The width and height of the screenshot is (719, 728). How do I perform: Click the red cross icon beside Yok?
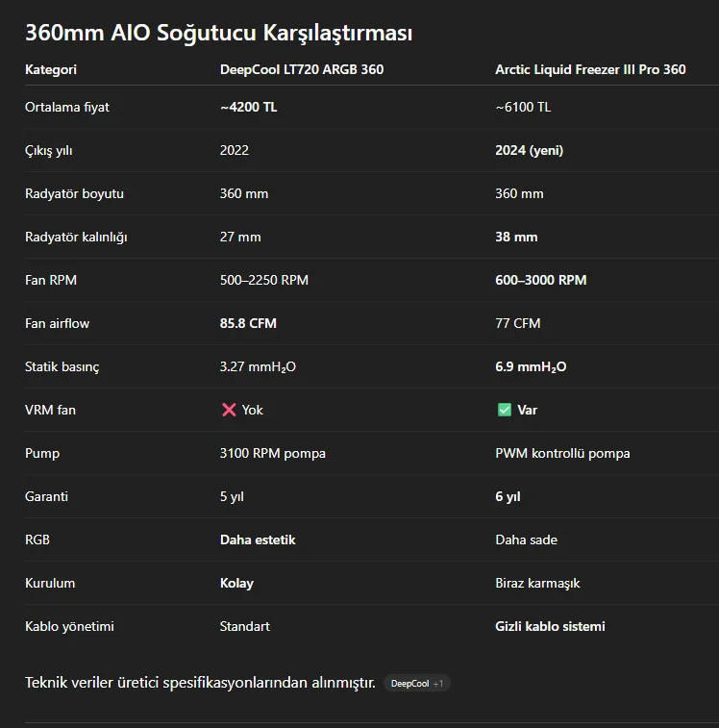pos(229,410)
